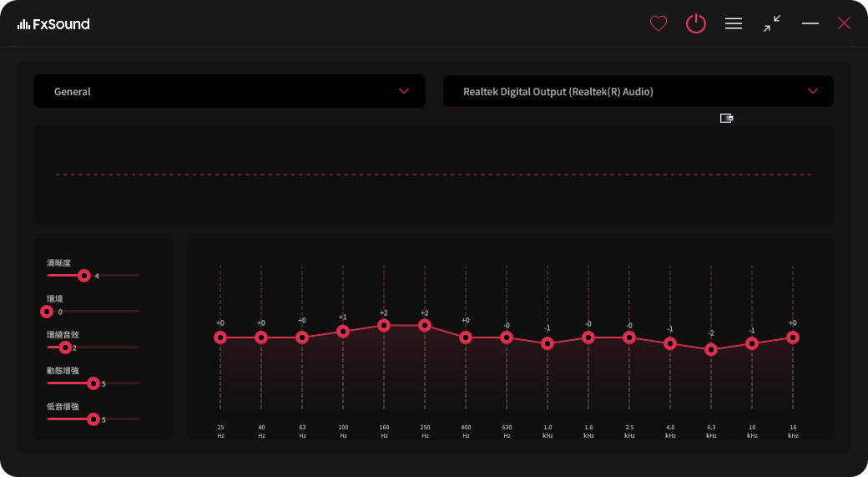Click the 低音增強 bass boost slider handle
This screenshot has height=477, width=868.
pyautogui.click(x=93, y=419)
